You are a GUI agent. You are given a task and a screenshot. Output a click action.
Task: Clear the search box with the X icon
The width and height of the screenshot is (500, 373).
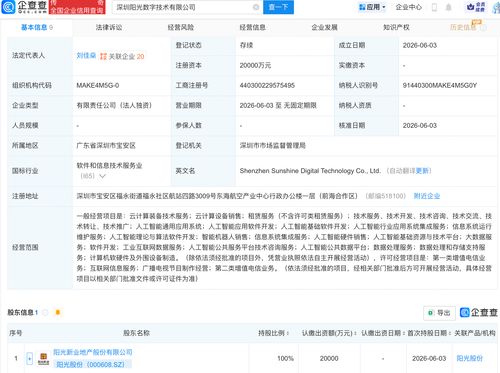(256, 7)
